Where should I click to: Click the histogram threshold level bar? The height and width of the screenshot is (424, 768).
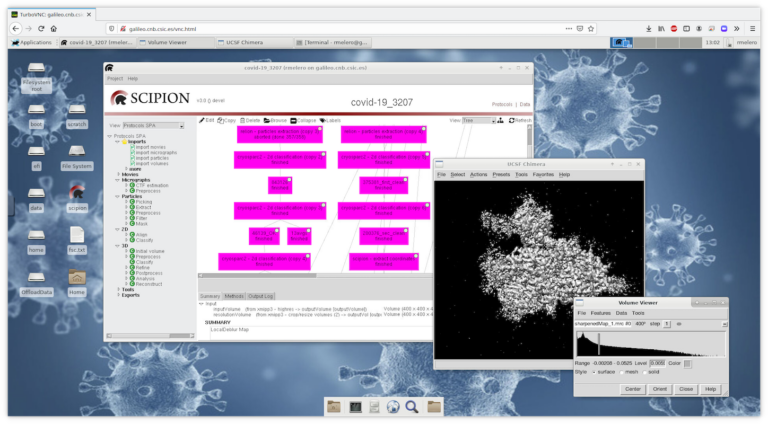[x=599, y=345]
